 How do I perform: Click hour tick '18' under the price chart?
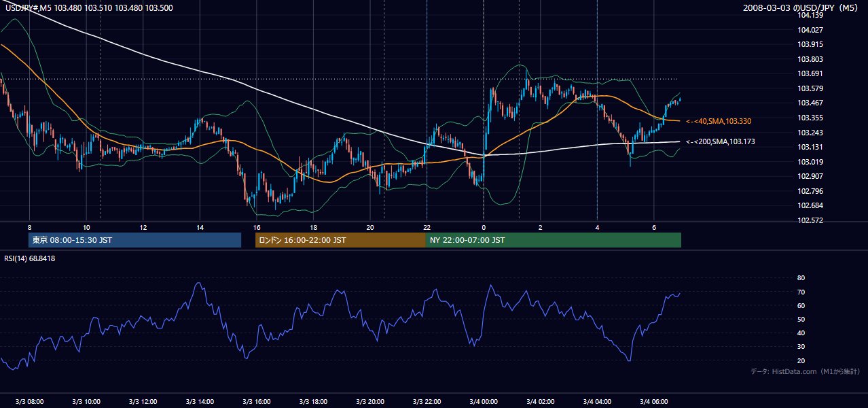coord(313,227)
